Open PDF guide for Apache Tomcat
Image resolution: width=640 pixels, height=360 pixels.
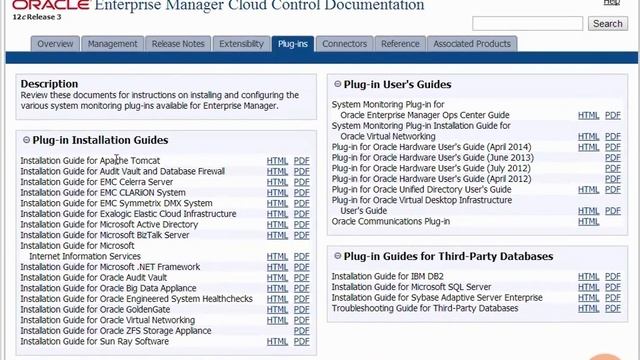tap(302, 161)
